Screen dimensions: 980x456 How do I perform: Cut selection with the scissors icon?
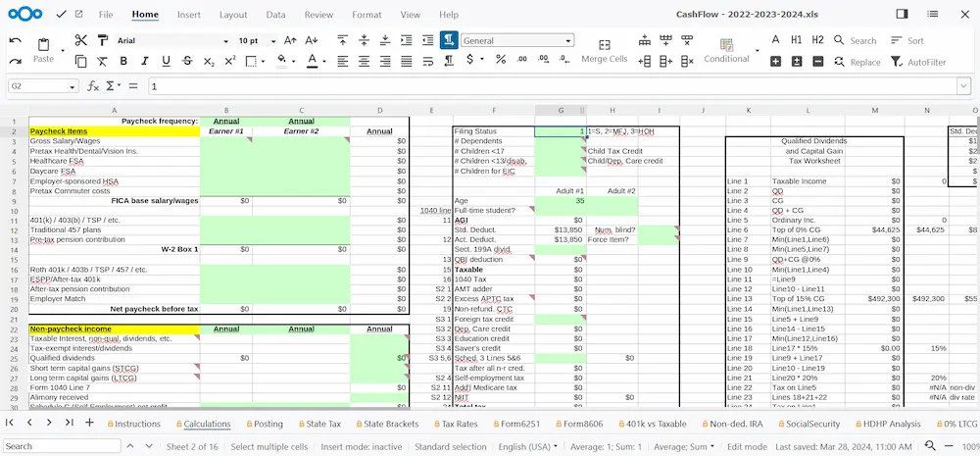click(80, 40)
